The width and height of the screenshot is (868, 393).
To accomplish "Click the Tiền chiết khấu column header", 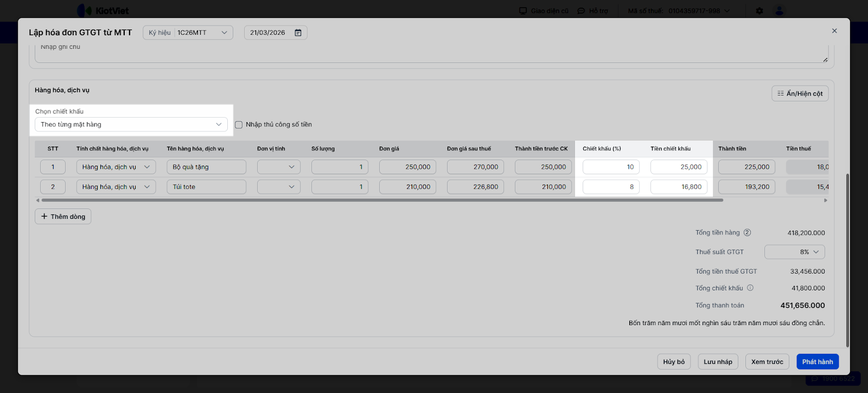I will pos(671,149).
